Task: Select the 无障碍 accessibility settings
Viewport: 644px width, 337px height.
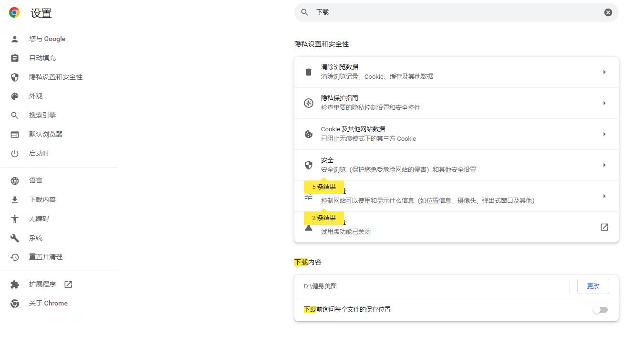Action: coord(39,219)
